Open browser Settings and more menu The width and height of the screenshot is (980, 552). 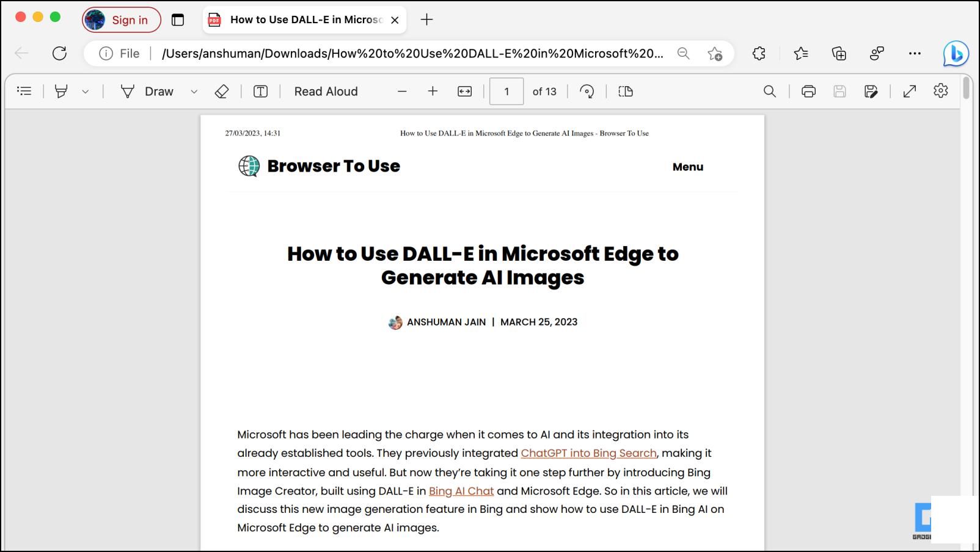(915, 54)
